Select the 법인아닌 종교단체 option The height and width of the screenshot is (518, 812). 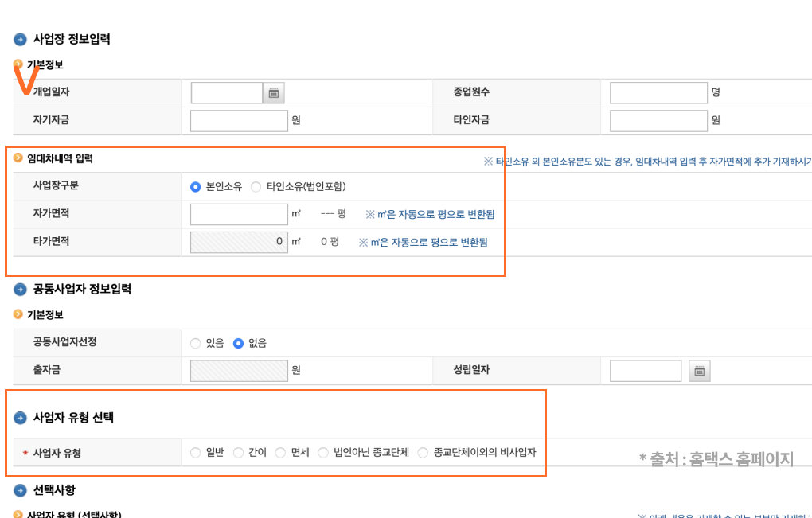click(x=322, y=452)
